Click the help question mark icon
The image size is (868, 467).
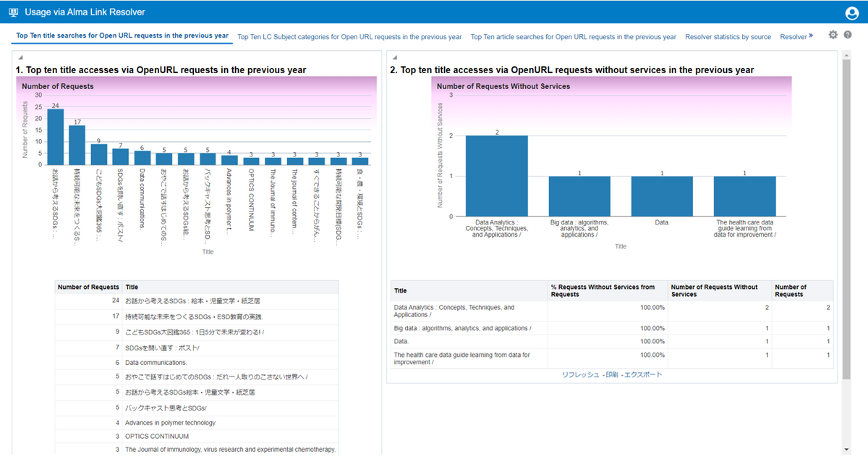pyautogui.click(x=848, y=35)
